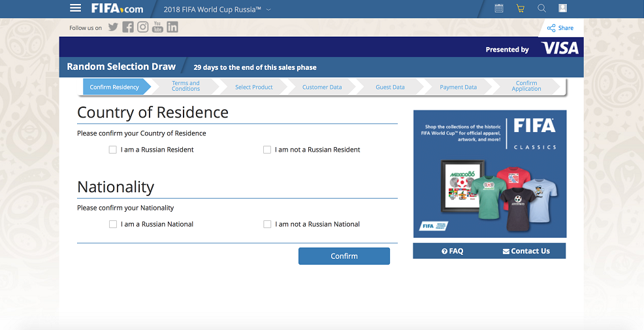Check I am a Russian National
This screenshot has width=644, height=330.
point(113,224)
